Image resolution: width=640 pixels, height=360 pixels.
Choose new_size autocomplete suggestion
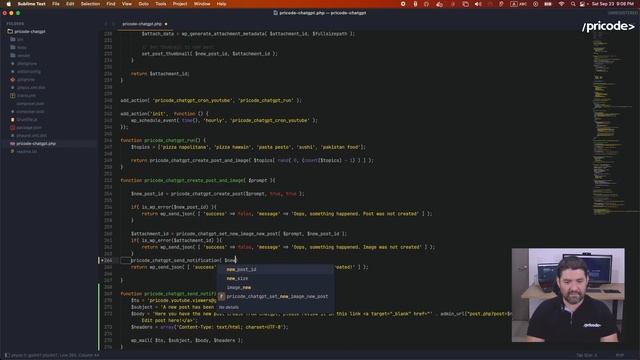276,278
